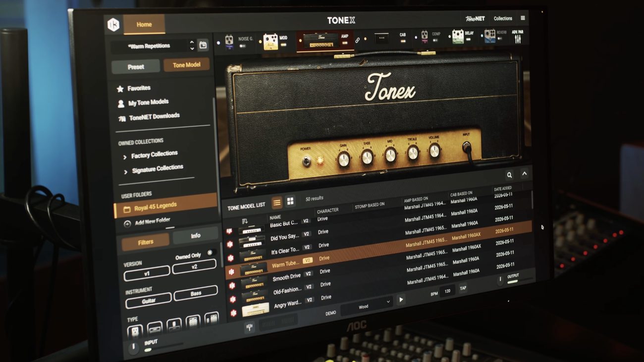Viewport: 644px width, 362px height.
Task: Switch to the Filters tab
Action: pos(146,242)
